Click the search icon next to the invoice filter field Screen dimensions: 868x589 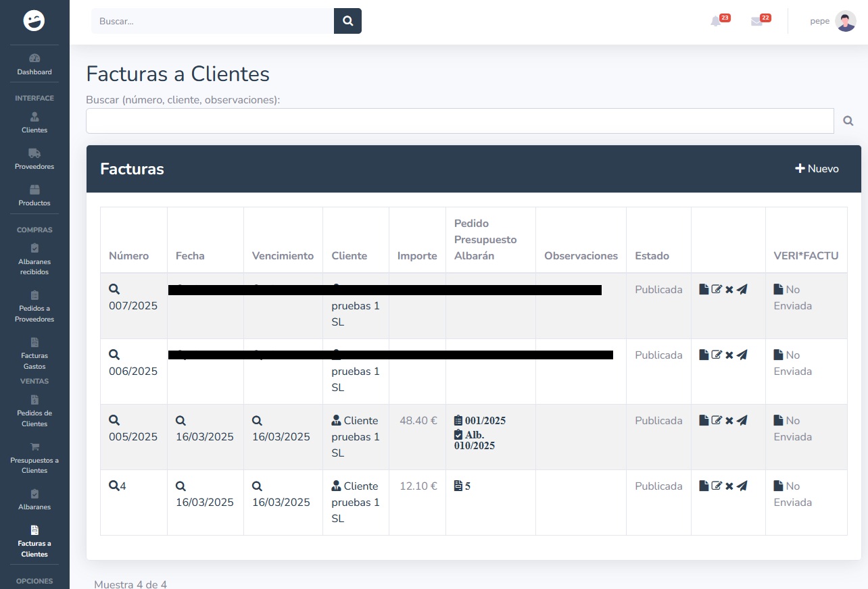pos(848,121)
